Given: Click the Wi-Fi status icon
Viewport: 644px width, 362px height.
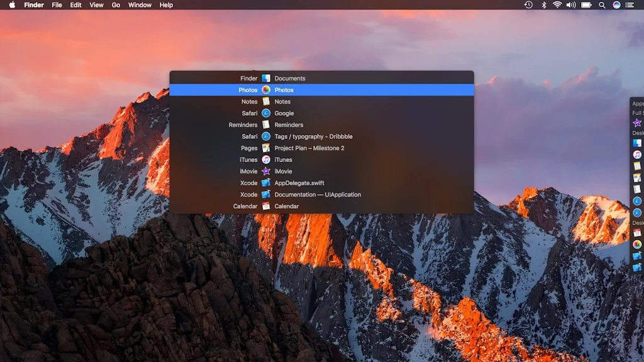Looking at the screenshot, I should 557,5.
